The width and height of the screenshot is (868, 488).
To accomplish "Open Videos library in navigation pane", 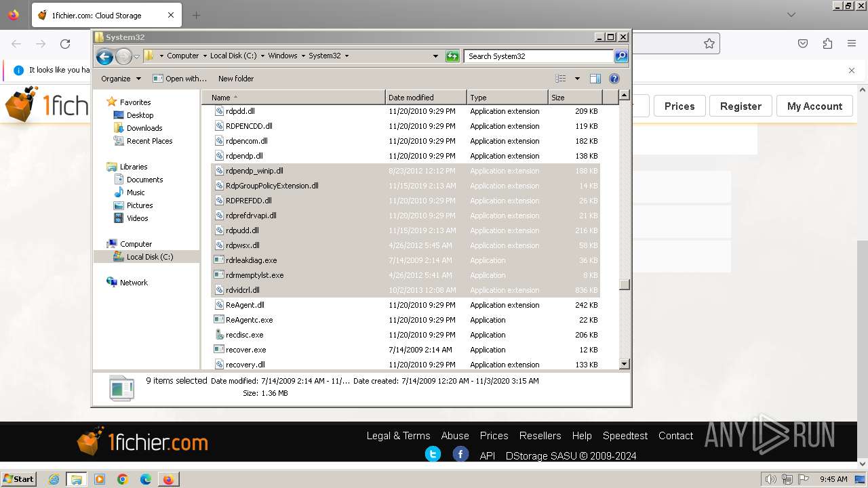I will [x=137, y=218].
